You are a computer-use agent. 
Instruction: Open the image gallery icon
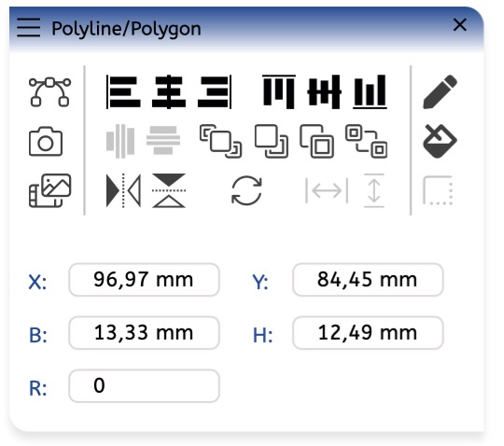point(50,190)
